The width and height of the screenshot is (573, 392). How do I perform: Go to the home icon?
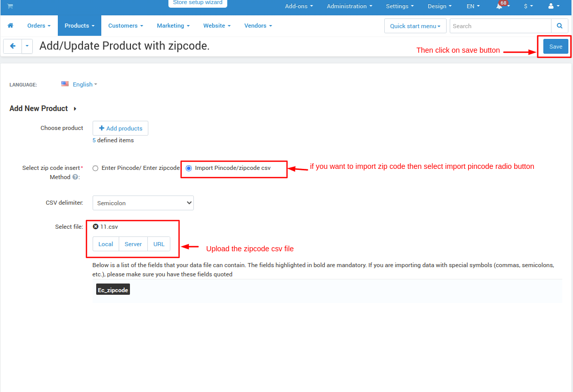[10, 26]
